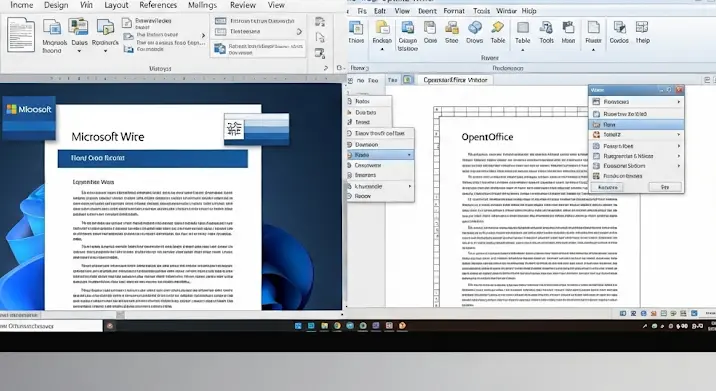Screen dimensions: 716x391
Task: Click the large document page icon in Word ribbon
Action: [x=21, y=35]
